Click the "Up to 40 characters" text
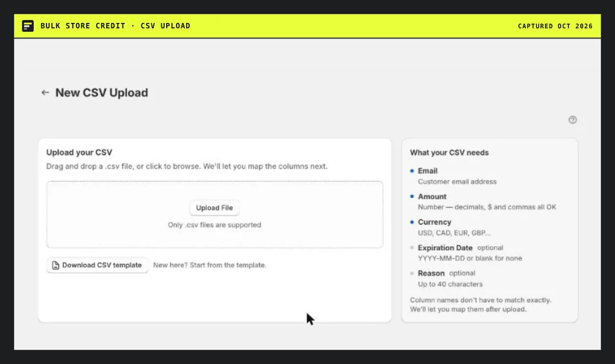Screen dimensions: 615x364 [x=450, y=284]
